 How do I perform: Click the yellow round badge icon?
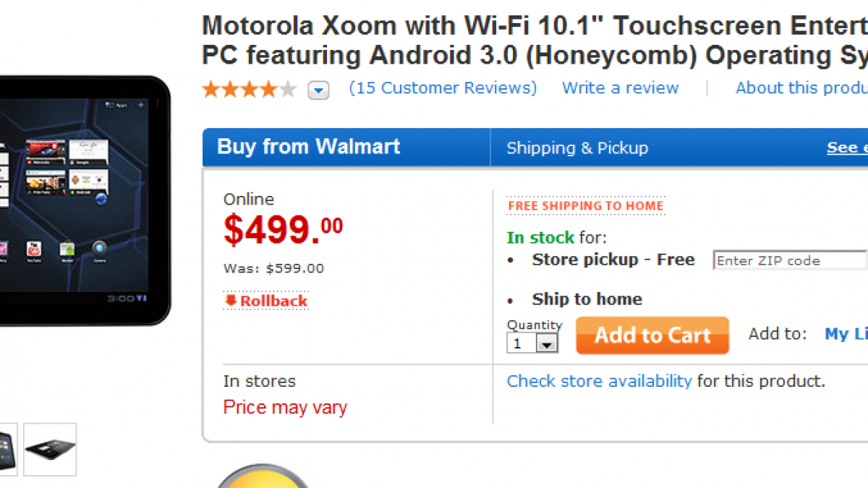(262, 477)
